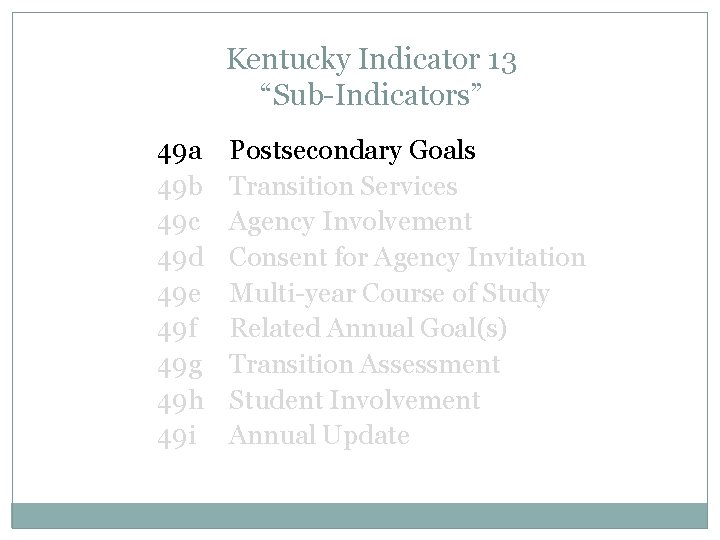720x540 pixels.
Task: Click the '“Sub-Indicators”' subtitle text
Action: coord(371,97)
